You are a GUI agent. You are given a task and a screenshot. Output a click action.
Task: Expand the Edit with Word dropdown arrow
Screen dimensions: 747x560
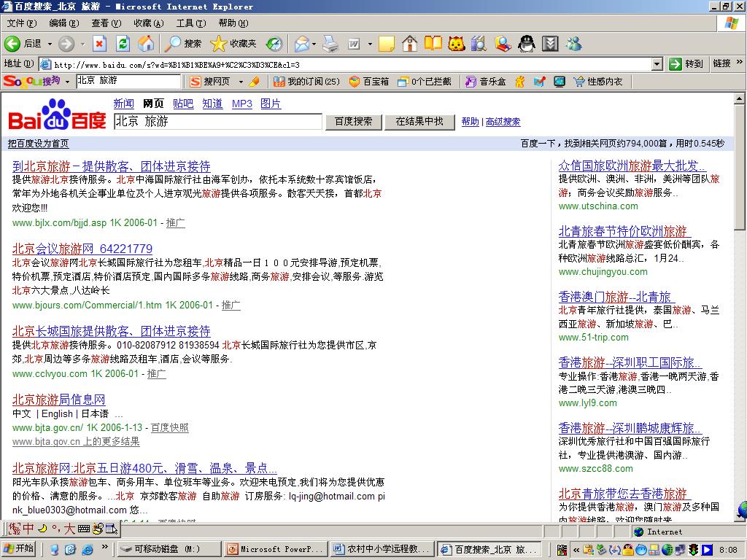[x=370, y=44]
